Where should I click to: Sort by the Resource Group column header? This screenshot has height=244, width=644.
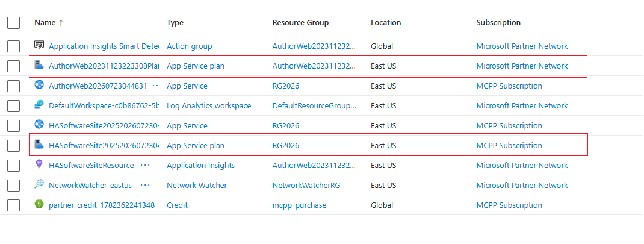300,23
